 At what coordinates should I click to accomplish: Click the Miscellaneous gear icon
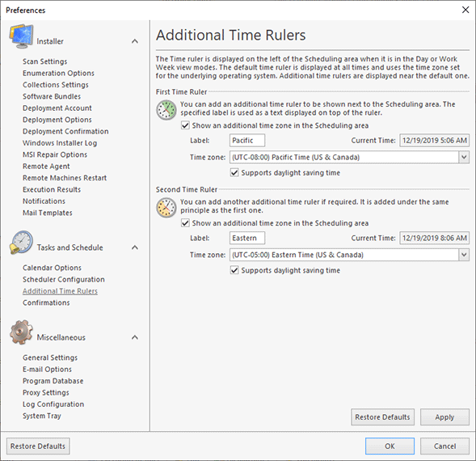tap(21, 332)
